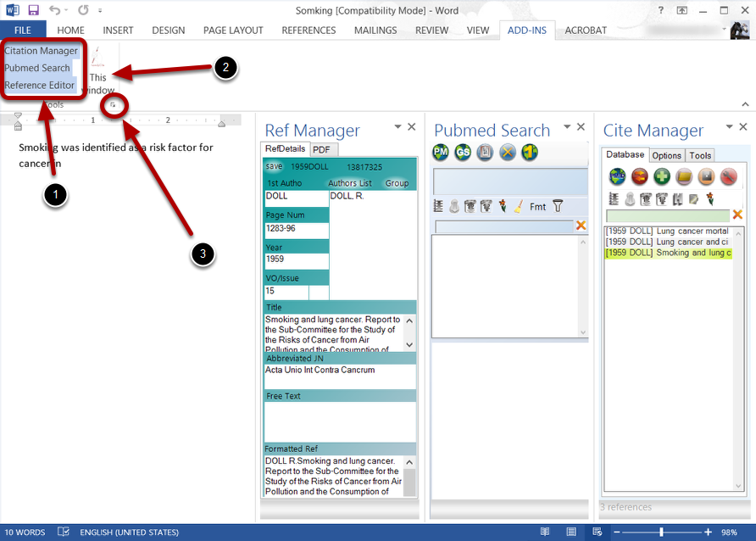Viewport: 756px width, 541px height.
Task: Click the Reference Editor add-in button
Action: pos(39,85)
